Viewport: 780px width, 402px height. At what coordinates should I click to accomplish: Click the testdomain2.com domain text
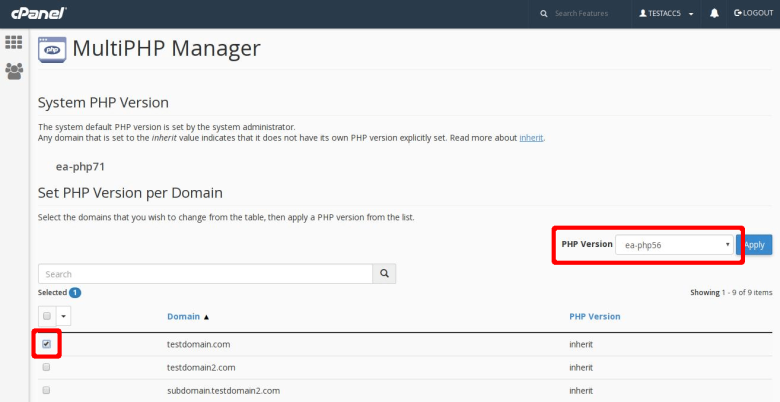click(x=201, y=368)
